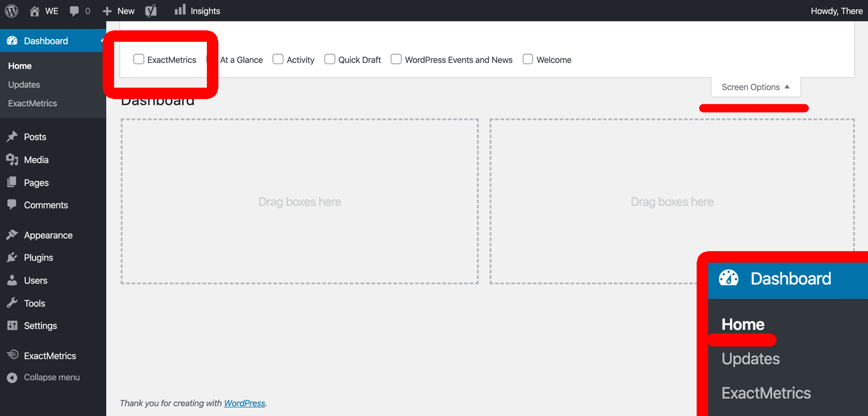The image size is (868, 416).
Task: Click Howdy, There account link
Action: (x=837, y=11)
